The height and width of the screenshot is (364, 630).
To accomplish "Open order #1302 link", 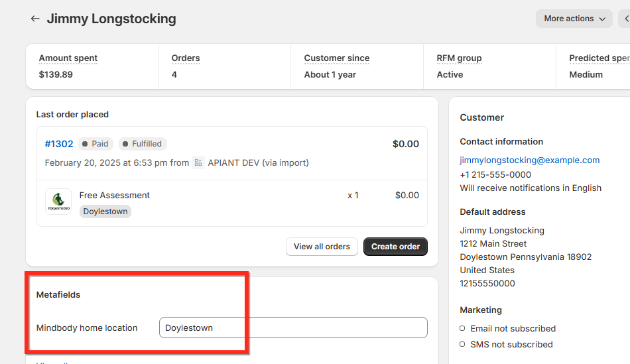I will (x=59, y=144).
